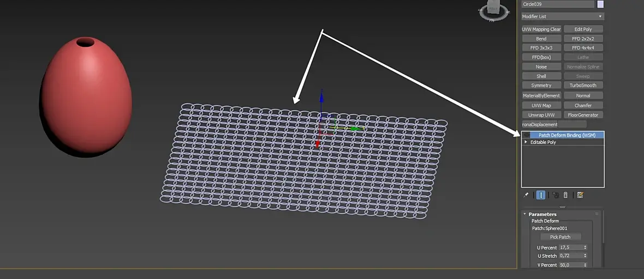Click Make Unique icon in modifier stack
Viewport: 644px width, 279px height.
click(x=556, y=195)
